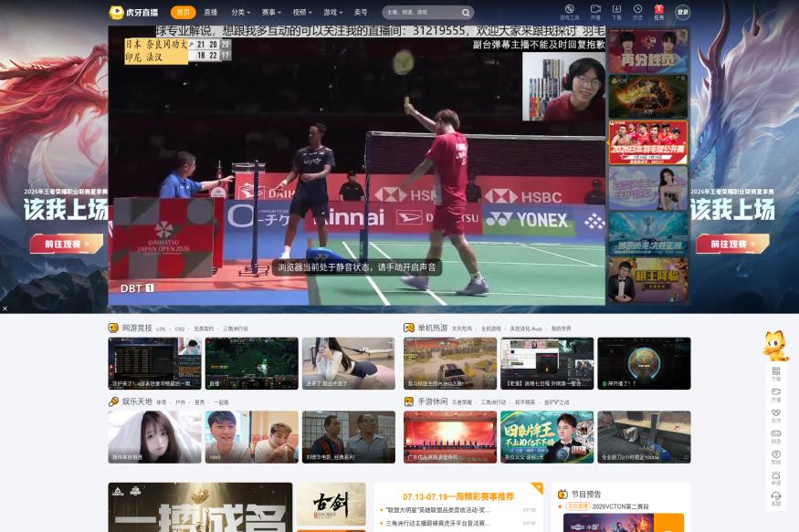Open the 古剑 game promo thumbnail
This screenshot has height=532, width=799.
click(x=331, y=504)
